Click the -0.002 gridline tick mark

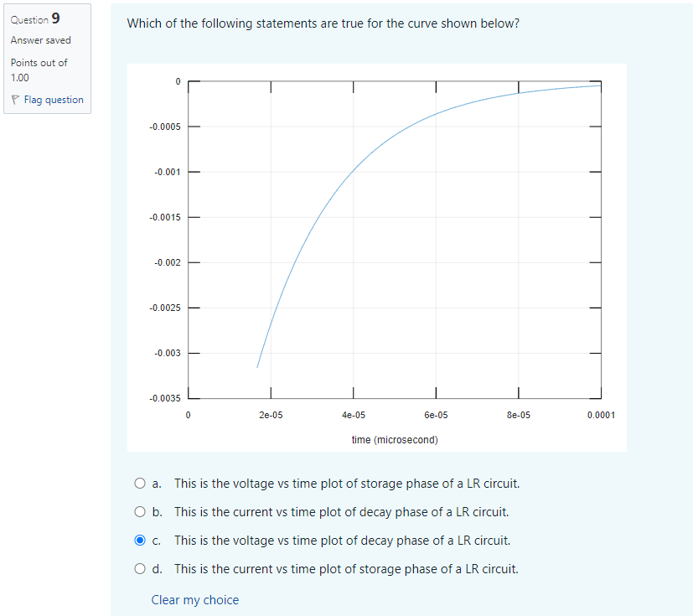[x=193, y=261]
